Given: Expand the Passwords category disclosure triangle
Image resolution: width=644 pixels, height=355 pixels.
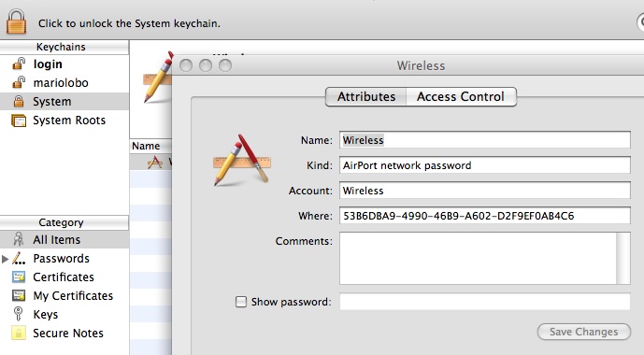Looking at the screenshot, I should [x=5, y=259].
